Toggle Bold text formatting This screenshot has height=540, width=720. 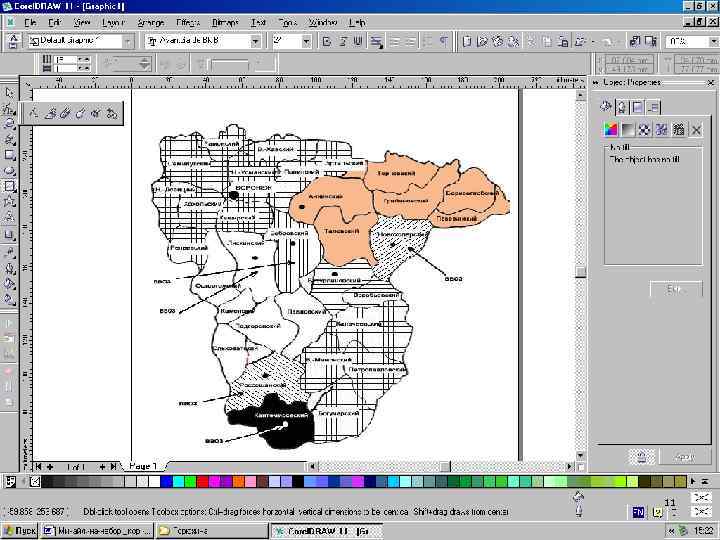click(x=326, y=41)
